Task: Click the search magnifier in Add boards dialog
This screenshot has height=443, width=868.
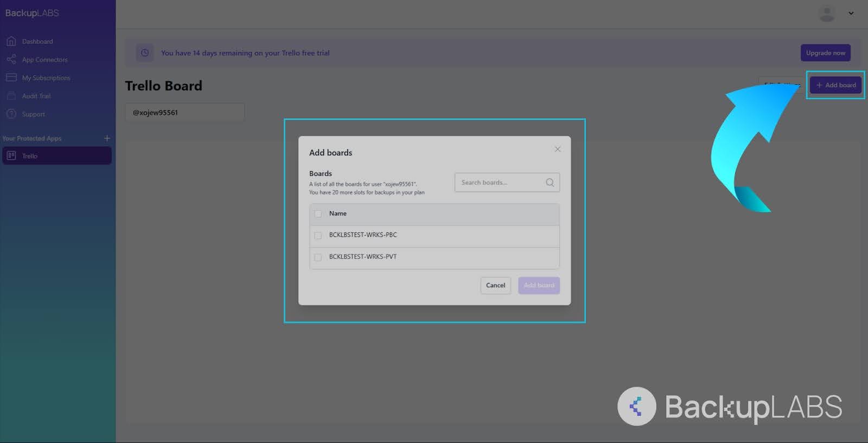Action: (x=550, y=182)
